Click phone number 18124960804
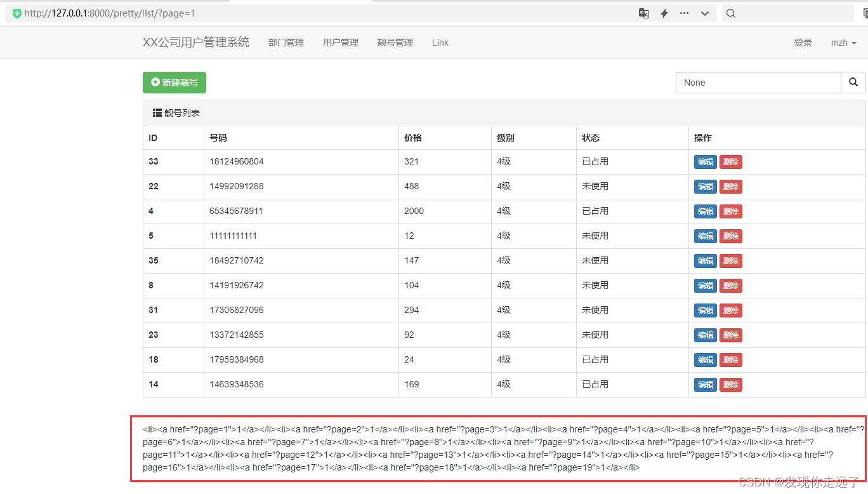 237,161
